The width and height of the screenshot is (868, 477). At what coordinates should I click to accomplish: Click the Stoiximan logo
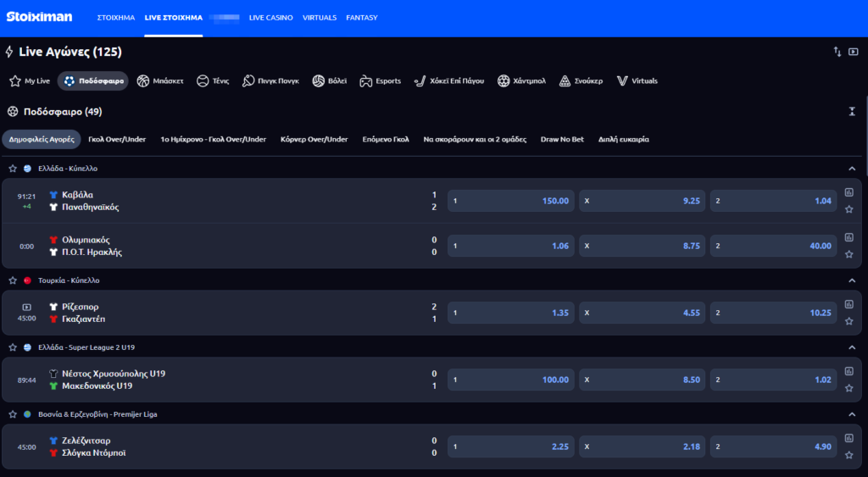pyautogui.click(x=39, y=17)
